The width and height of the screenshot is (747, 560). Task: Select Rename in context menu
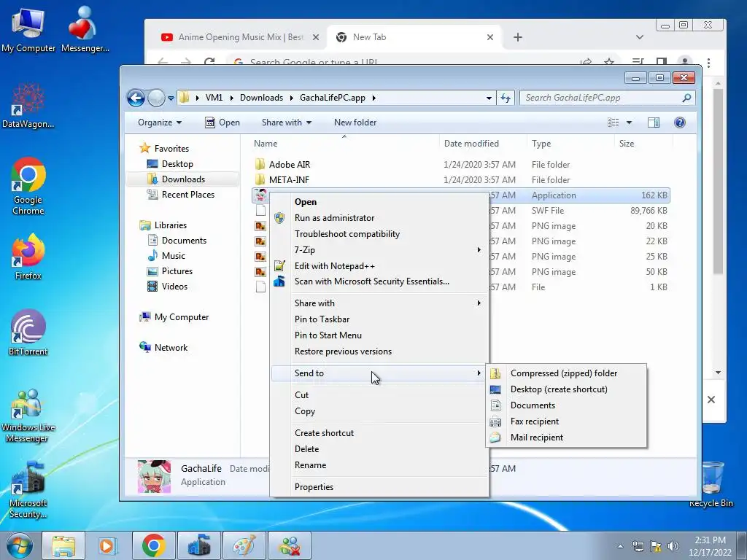coord(379,465)
